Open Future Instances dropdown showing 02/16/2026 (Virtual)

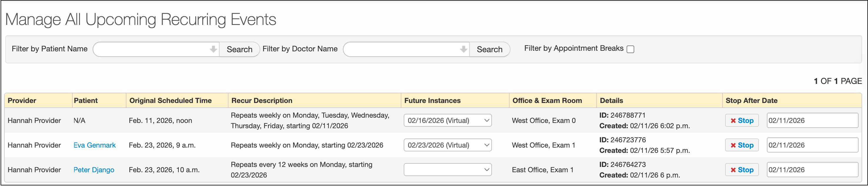pos(447,120)
